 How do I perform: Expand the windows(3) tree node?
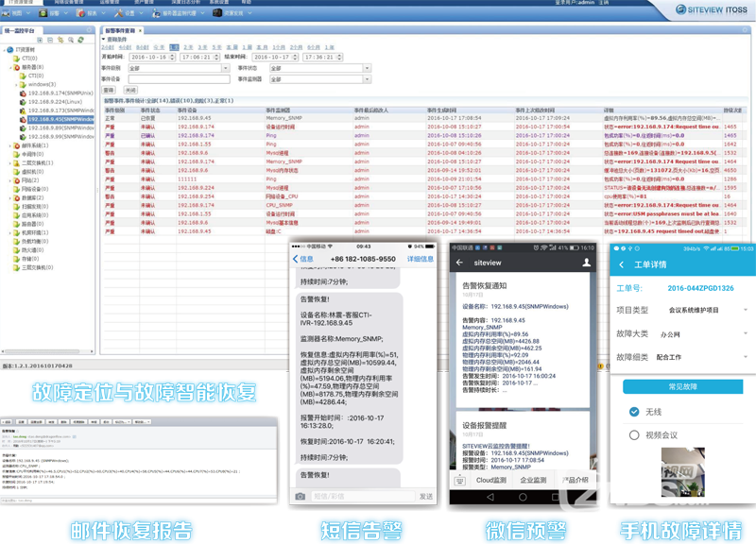tap(16, 85)
